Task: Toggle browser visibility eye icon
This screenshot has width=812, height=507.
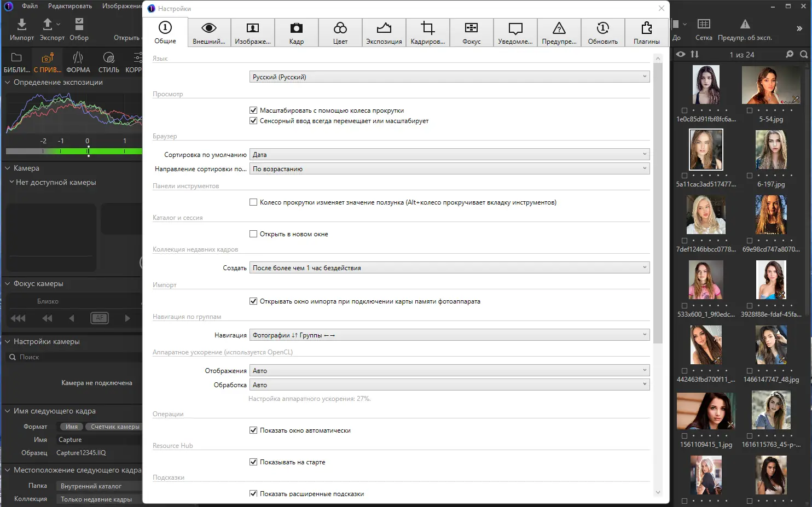Action: click(681, 54)
